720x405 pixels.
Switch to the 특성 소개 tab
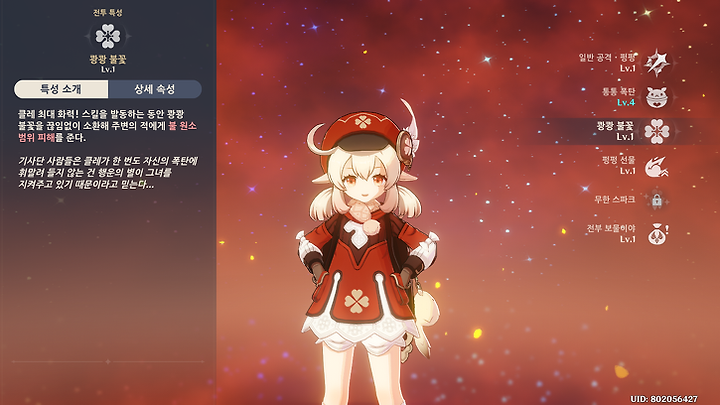coord(61,89)
